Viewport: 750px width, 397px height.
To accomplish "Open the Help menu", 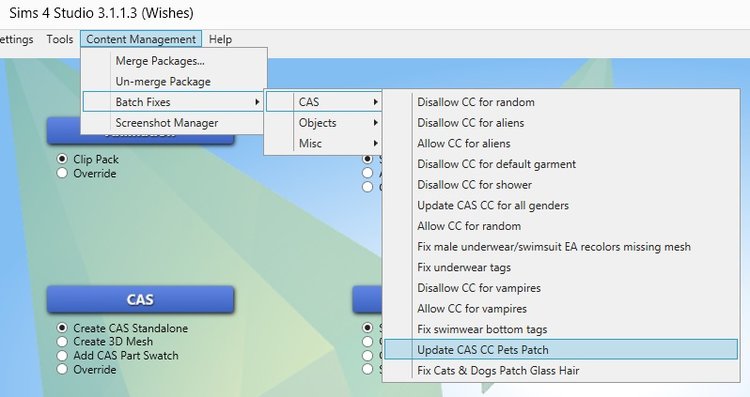I will coord(221,39).
